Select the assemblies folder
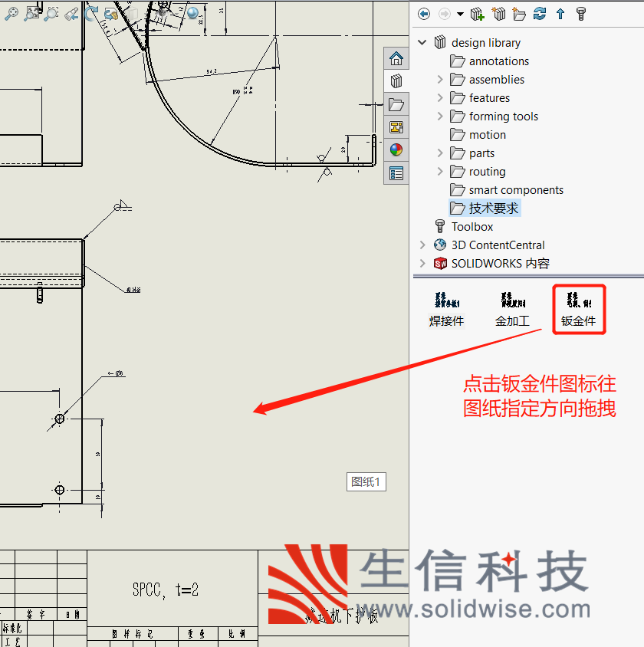This screenshot has height=647, width=644. pos(488,79)
